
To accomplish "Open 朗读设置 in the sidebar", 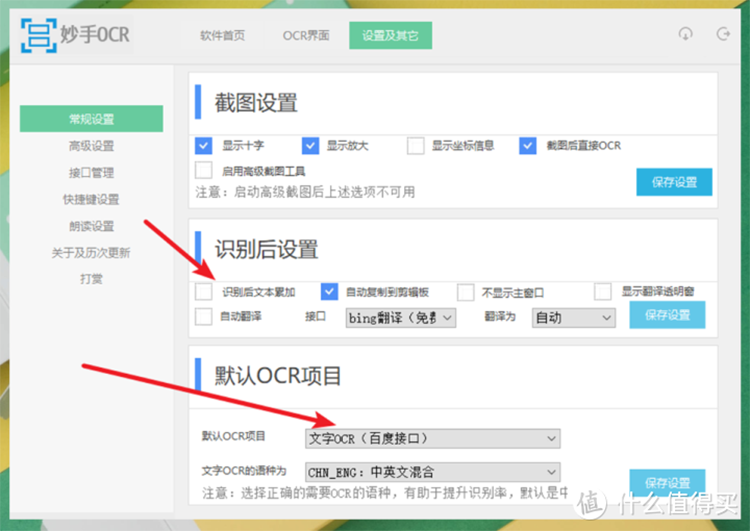I will coord(91,226).
